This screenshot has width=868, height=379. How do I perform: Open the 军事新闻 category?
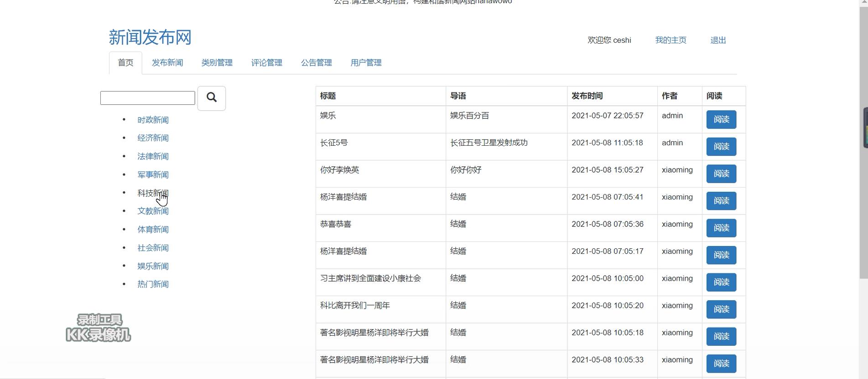153,175
